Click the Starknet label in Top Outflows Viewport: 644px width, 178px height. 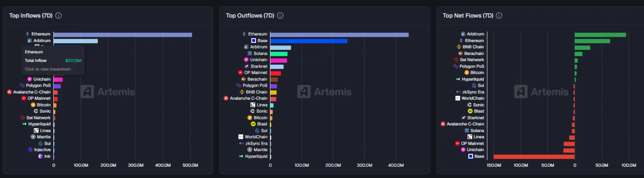click(259, 66)
